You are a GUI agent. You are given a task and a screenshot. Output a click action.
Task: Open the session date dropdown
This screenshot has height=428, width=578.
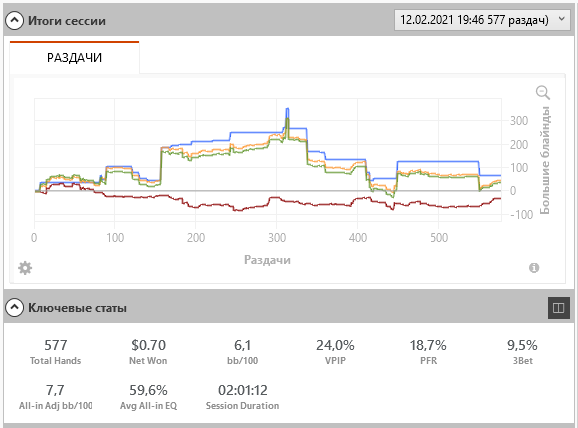(483, 20)
